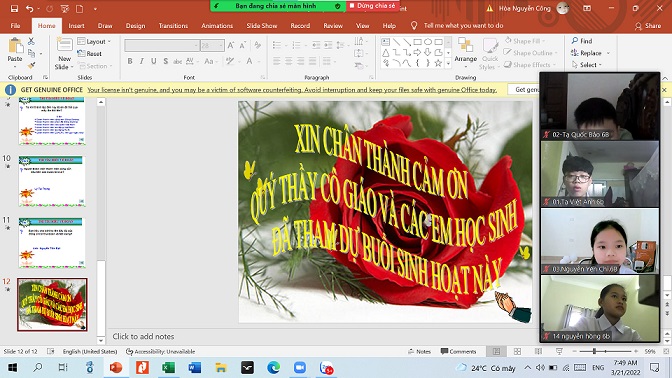Switch to the Transitions tab
Screen dimensions: 672x378
(173, 26)
